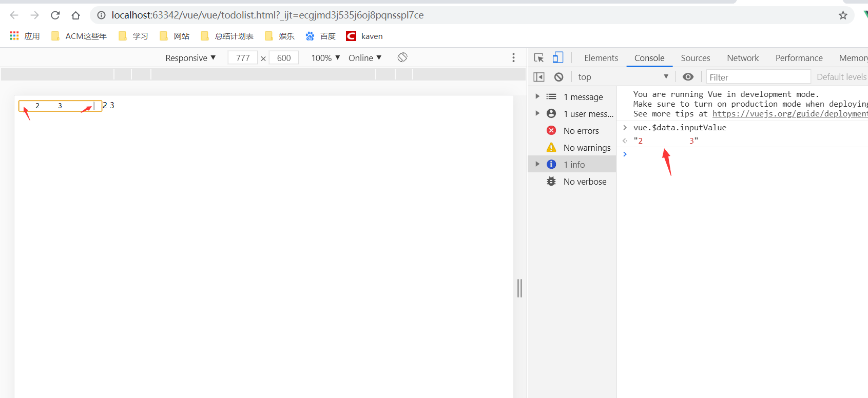Edit the viewport width field 777
The width and height of the screenshot is (868, 398).
coord(243,58)
